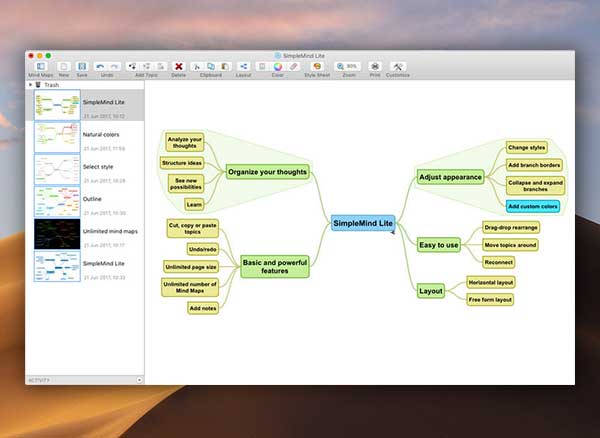Select the 'Cut, copy or paste topics' node

pos(193,229)
